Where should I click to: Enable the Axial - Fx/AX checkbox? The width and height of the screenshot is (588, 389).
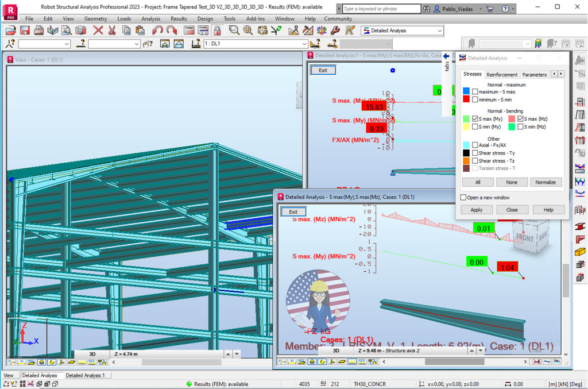point(474,145)
